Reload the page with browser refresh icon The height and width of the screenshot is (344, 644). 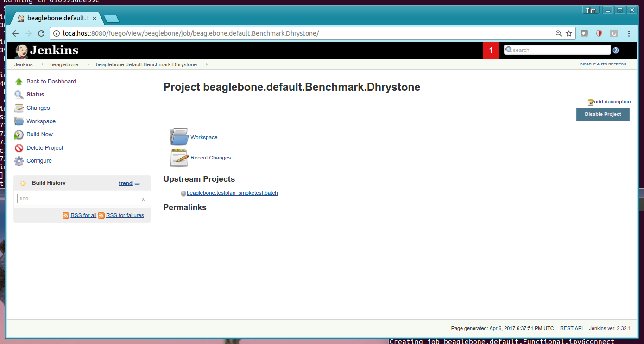(41, 33)
